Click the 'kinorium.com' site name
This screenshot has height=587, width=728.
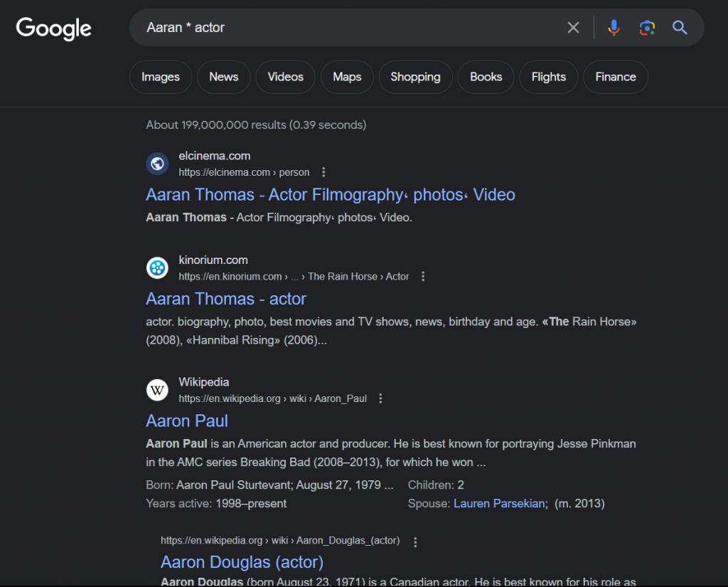[213, 260]
